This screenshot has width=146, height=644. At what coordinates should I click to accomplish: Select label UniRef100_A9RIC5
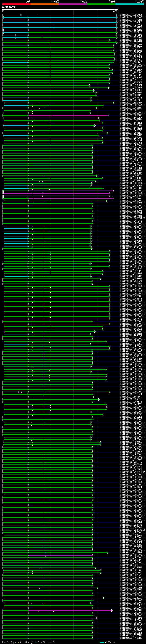coord(131,70)
